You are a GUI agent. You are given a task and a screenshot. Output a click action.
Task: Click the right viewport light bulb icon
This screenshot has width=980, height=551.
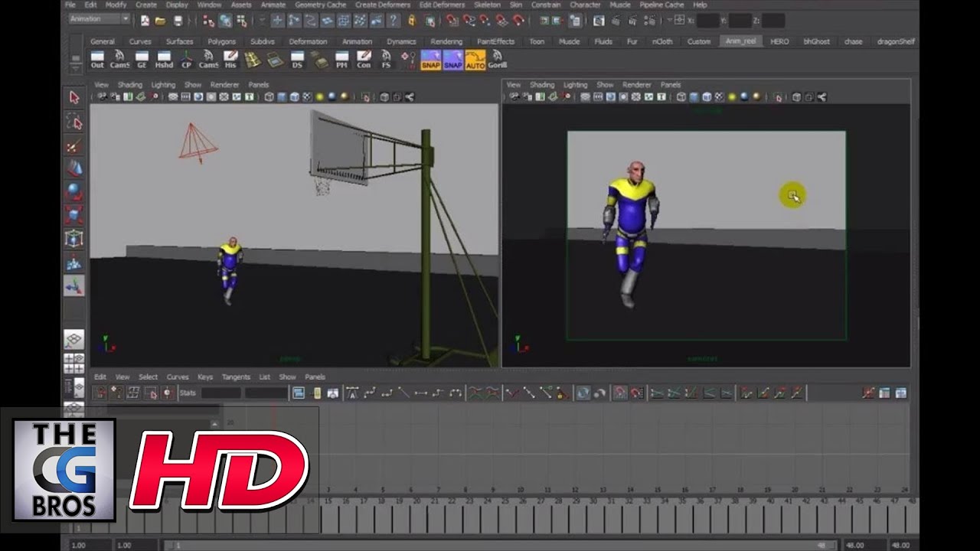tap(732, 97)
